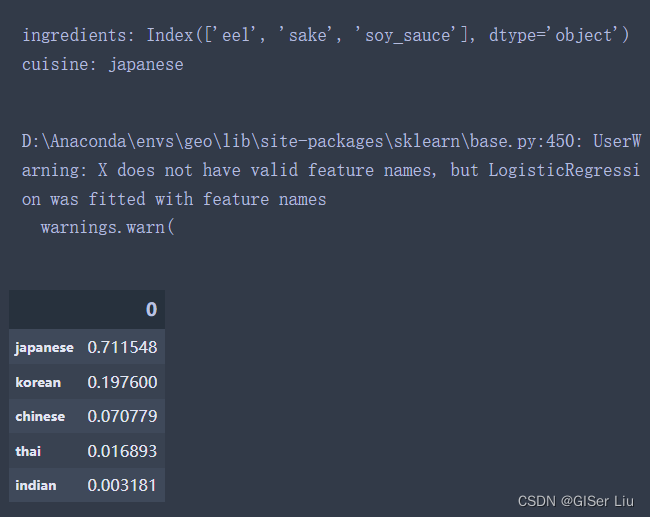Click the base.py:450 file path text
650x517 pixels.
(x=302, y=141)
